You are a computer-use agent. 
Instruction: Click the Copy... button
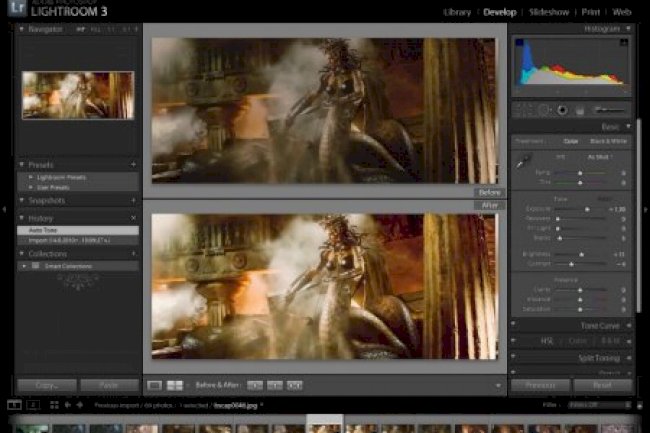pyautogui.click(x=46, y=385)
